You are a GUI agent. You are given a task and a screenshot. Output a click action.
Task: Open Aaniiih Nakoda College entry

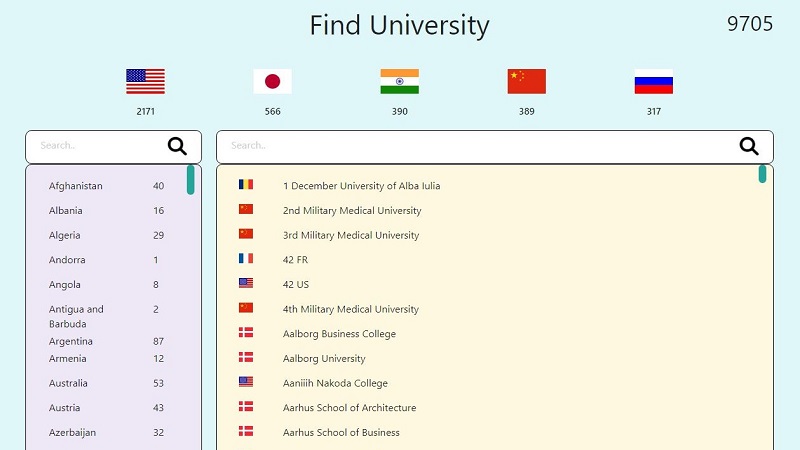click(335, 383)
